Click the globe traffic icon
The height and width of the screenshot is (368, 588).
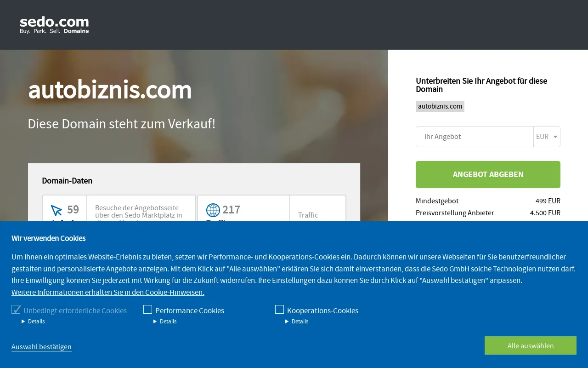[x=213, y=210]
